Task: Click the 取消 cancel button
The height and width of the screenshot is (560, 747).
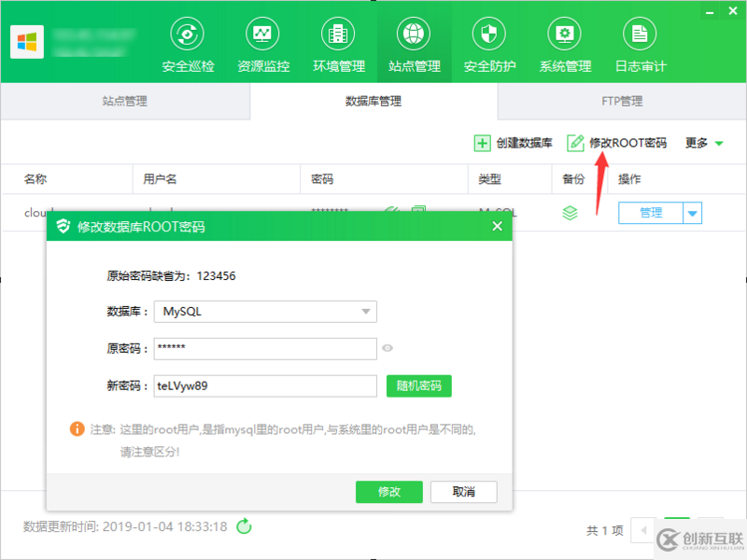Action: click(463, 492)
